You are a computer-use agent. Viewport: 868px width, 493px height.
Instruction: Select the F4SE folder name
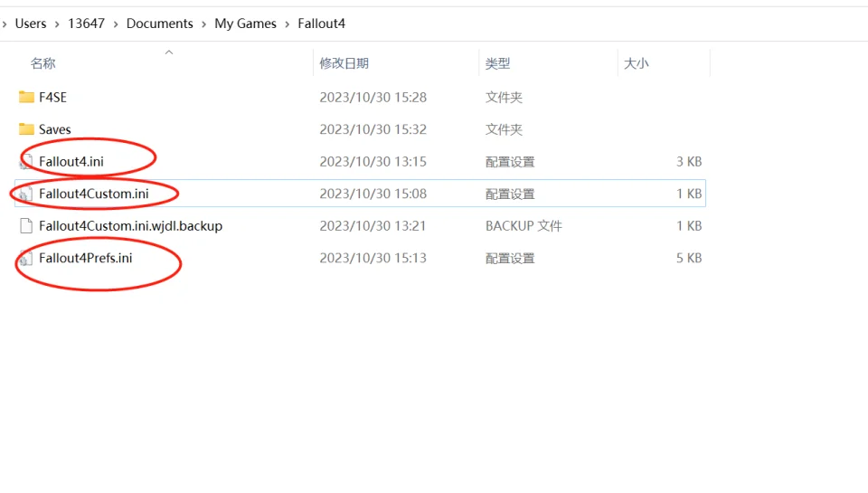tap(52, 98)
